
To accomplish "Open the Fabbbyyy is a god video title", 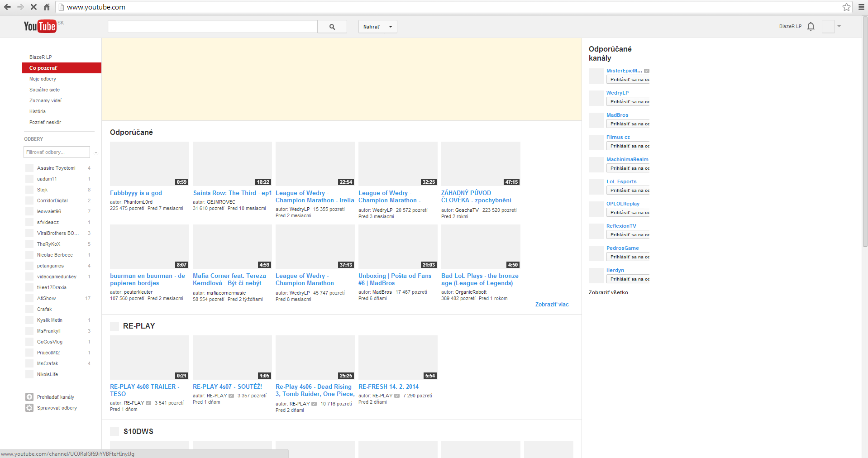I will tap(136, 193).
